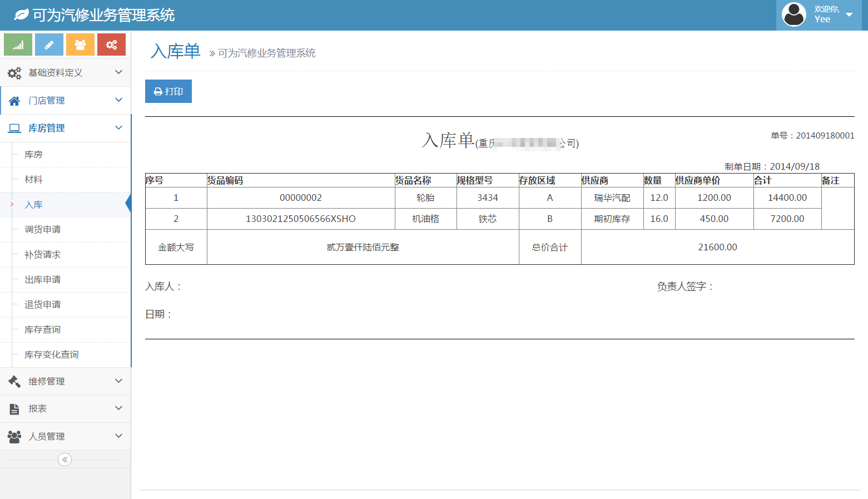
Task: Select the 调货申请 submenu item
Action: pyautogui.click(x=43, y=230)
